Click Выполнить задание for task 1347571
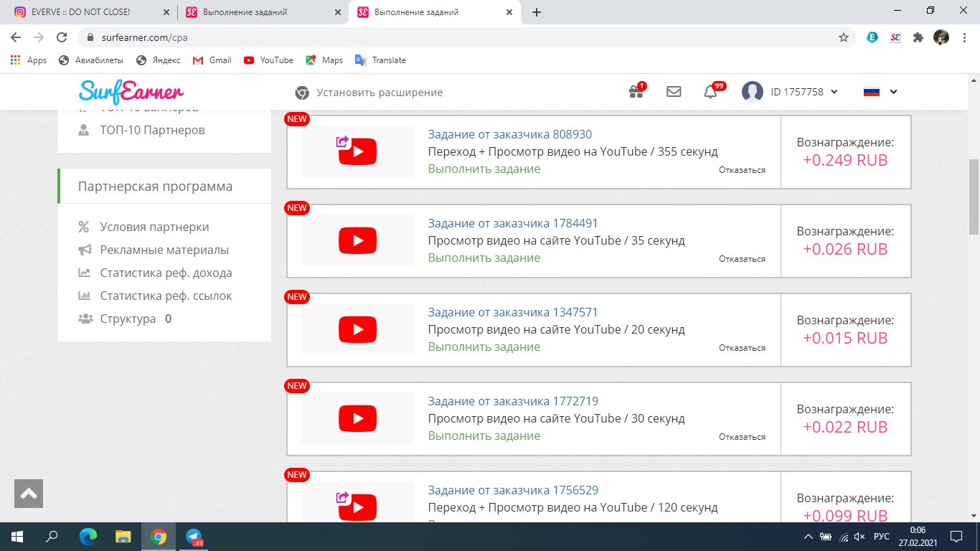 [484, 347]
